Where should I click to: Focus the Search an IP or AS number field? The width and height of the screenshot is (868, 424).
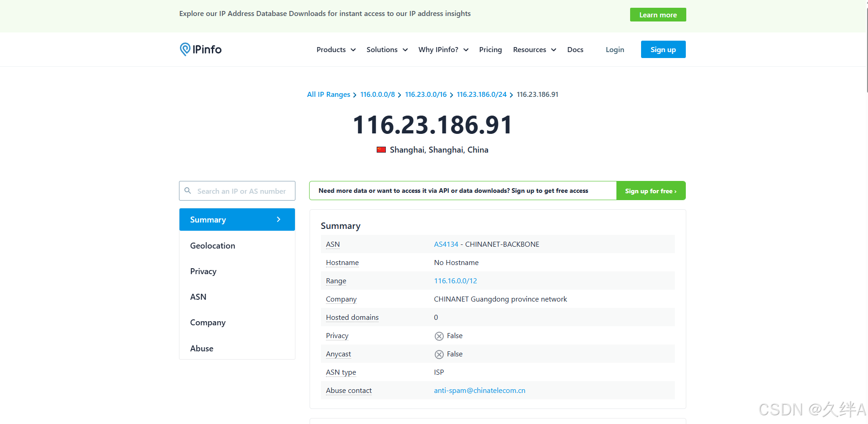[237, 191]
